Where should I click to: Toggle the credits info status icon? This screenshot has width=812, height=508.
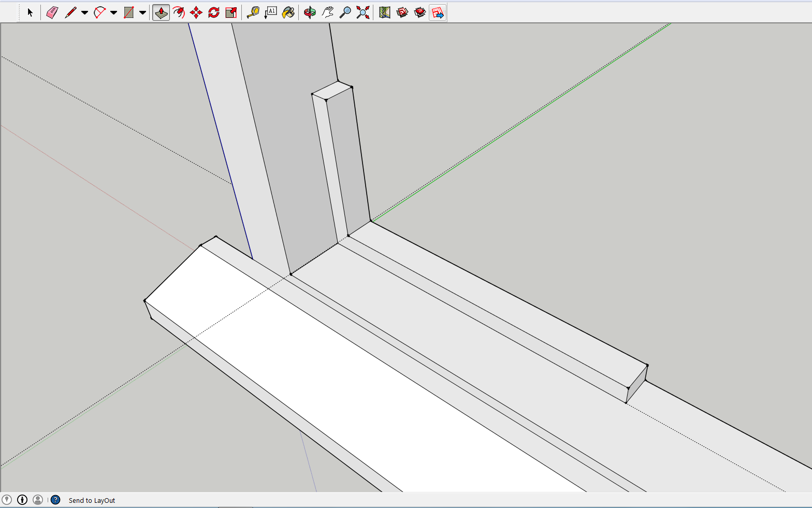(x=22, y=500)
